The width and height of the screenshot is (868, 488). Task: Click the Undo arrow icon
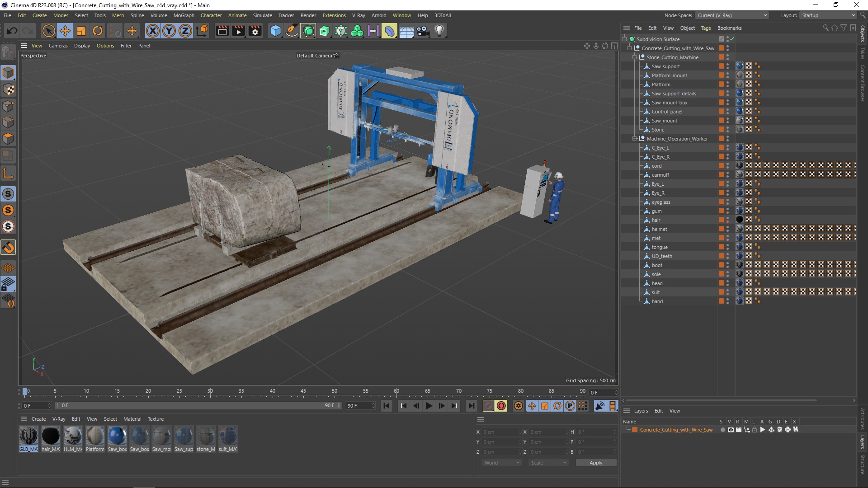[x=12, y=31]
